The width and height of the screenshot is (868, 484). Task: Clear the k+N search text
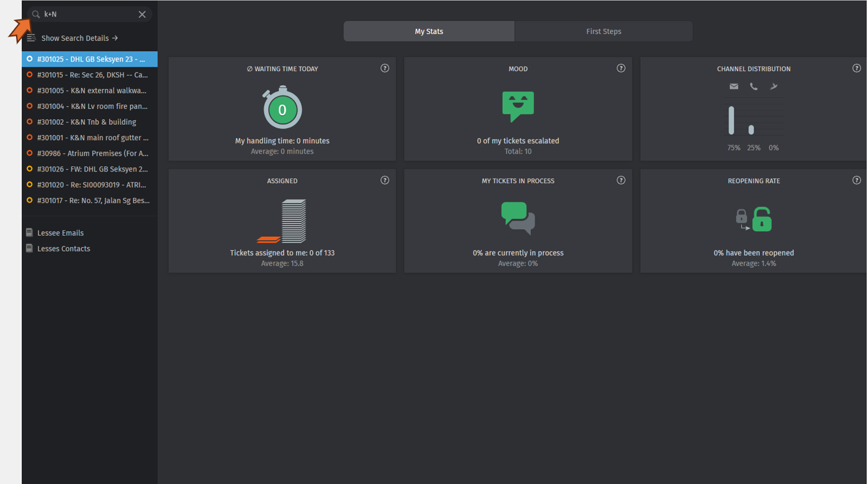(x=142, y=14)
